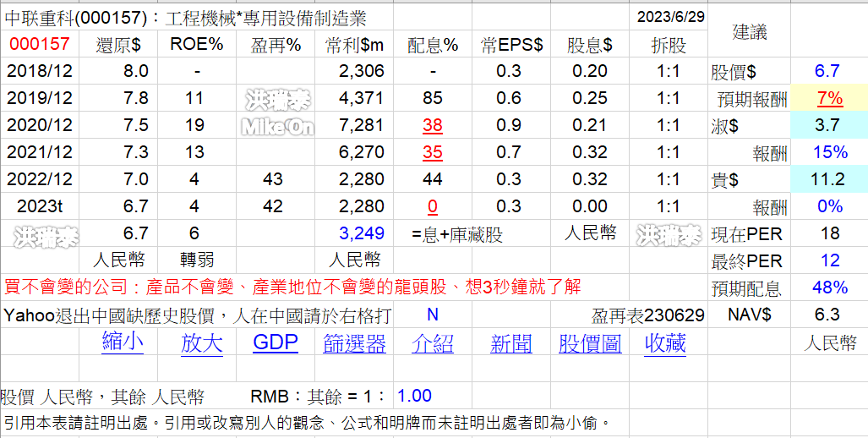The width and height of the screenshot is (868, 438).
Task: Select the red underlined 配息 value 38
Action: [x=433, y=126]
